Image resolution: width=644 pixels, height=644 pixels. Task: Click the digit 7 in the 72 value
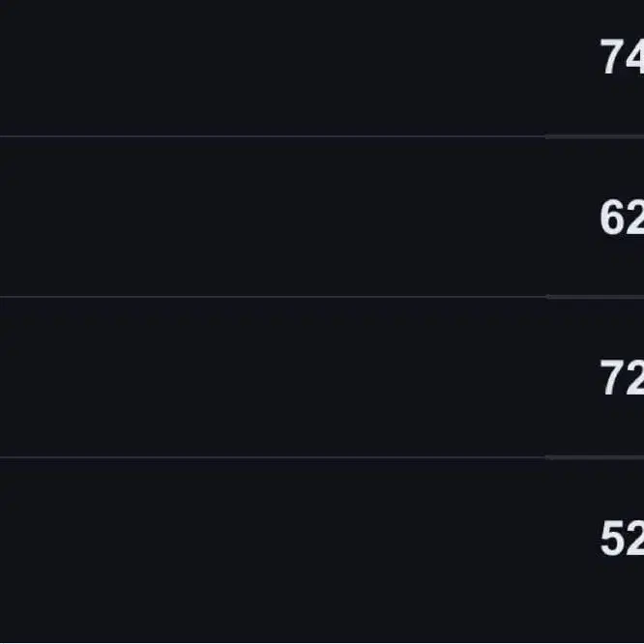(612, 379)
